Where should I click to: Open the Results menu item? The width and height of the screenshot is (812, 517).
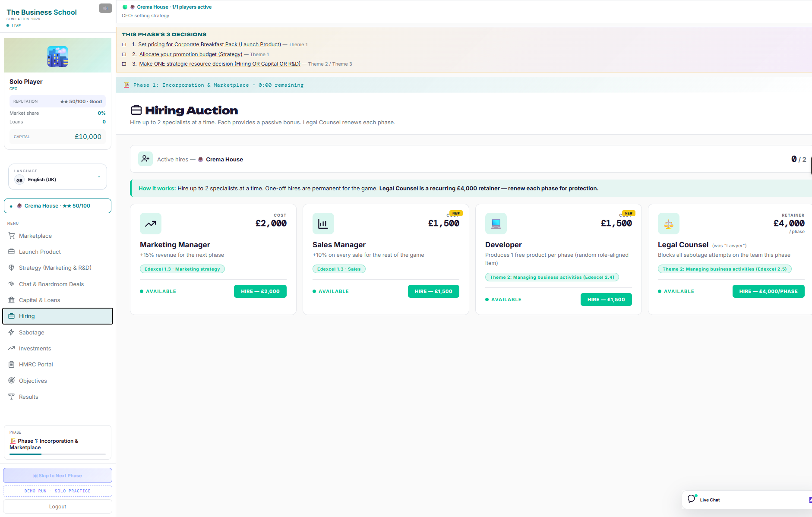(x=57, y=397)
